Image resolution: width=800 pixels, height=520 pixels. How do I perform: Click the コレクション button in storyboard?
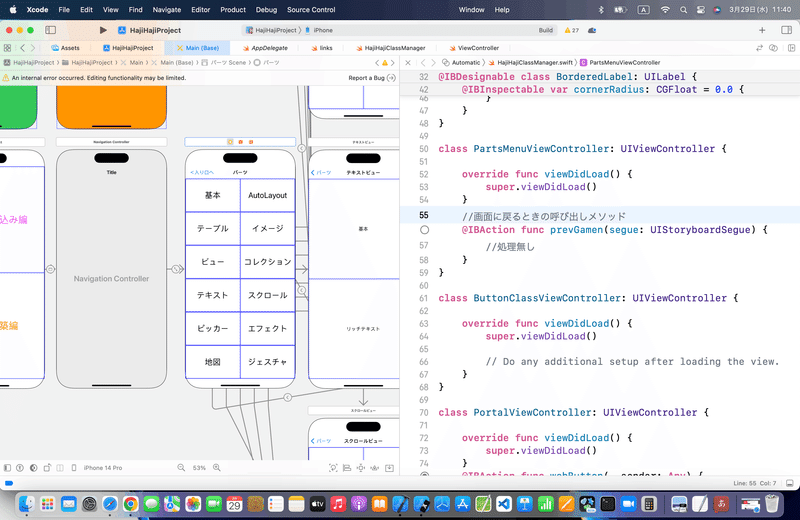pos(267,262)
